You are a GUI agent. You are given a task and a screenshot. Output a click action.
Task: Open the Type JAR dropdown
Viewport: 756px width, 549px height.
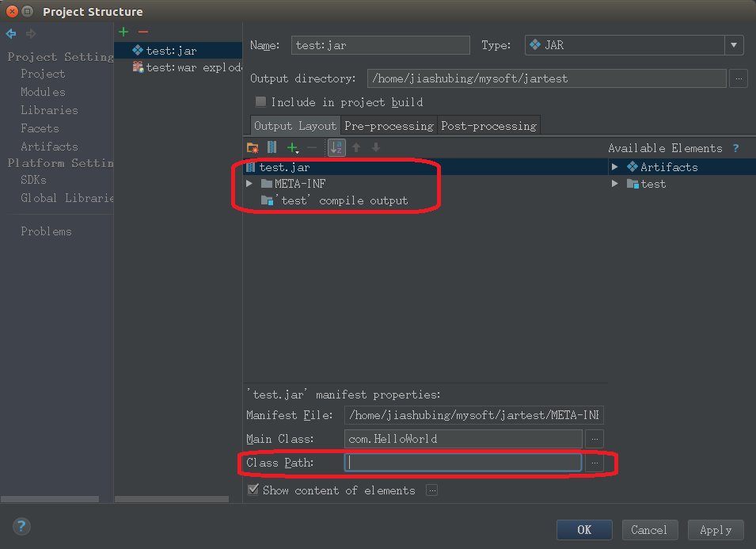pos(734,45)
